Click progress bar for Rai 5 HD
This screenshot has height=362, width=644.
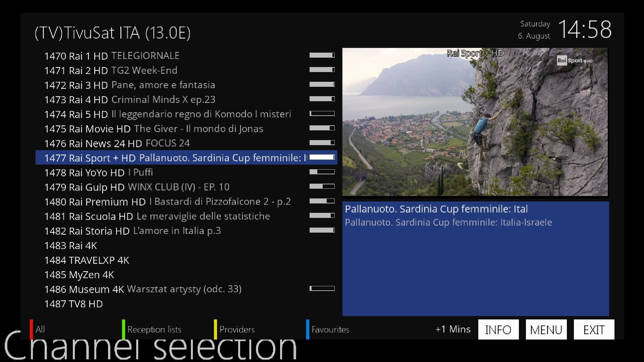click(x=322, y=114)
